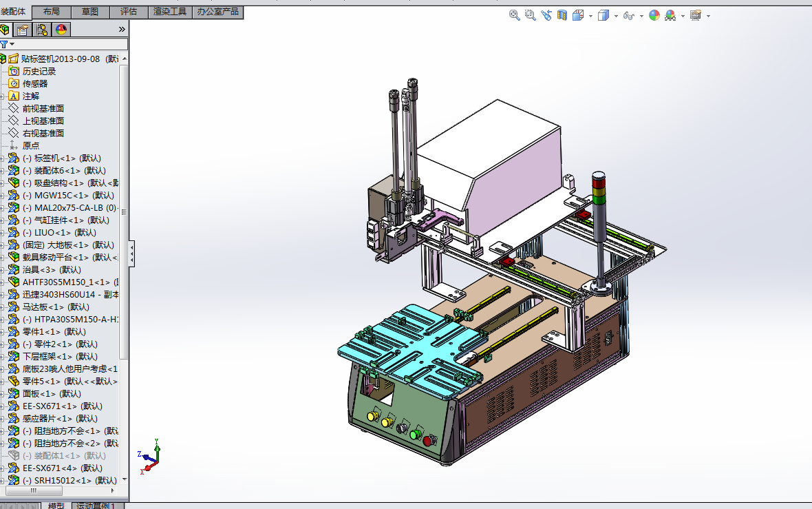Select suppressed component (-) 装配体1<1>
Screen dimensions: 812x509
64,456
